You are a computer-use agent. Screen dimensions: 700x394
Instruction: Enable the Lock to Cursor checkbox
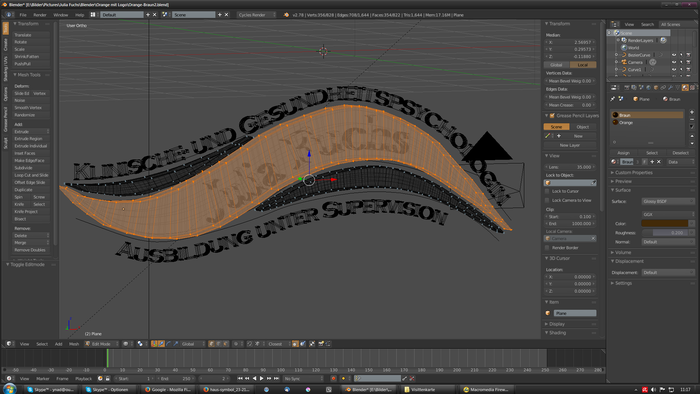tap(547, 191)
